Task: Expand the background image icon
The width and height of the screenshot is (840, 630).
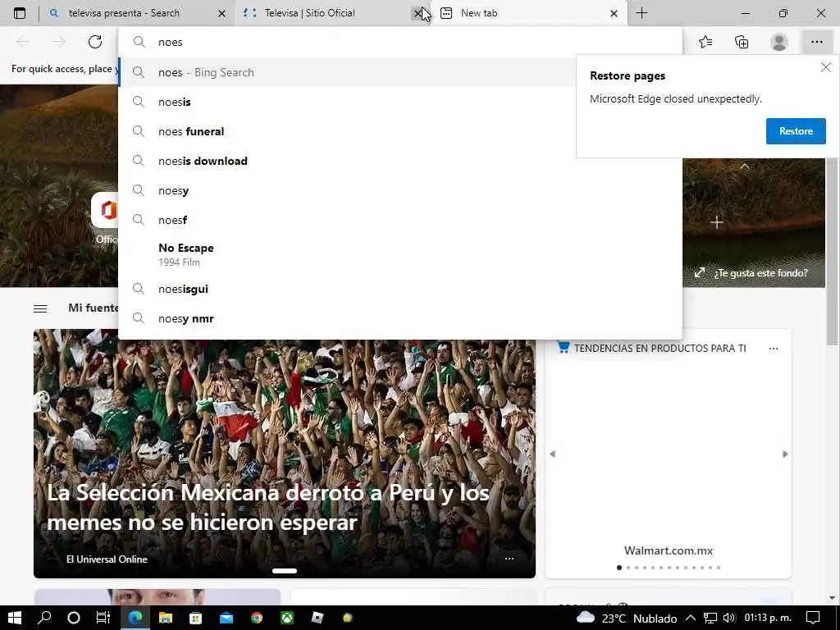Action: 700,272
